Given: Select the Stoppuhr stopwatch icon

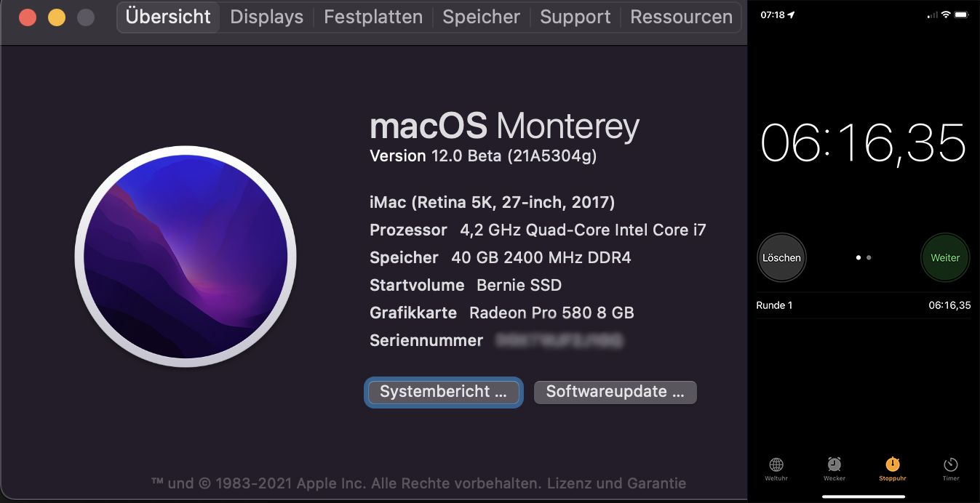Looking at the screenshot, I should click(x=892, y=465).
